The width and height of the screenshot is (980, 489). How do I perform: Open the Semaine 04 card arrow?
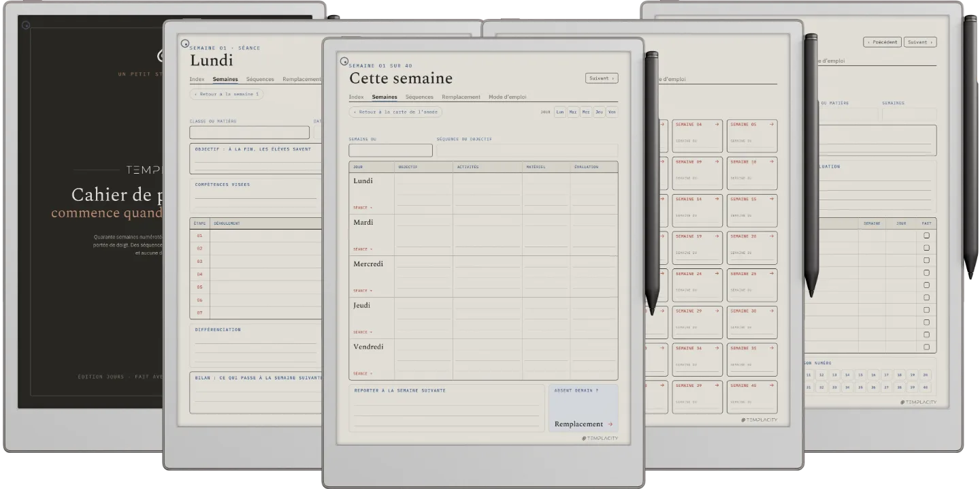[x=717, y=125]
